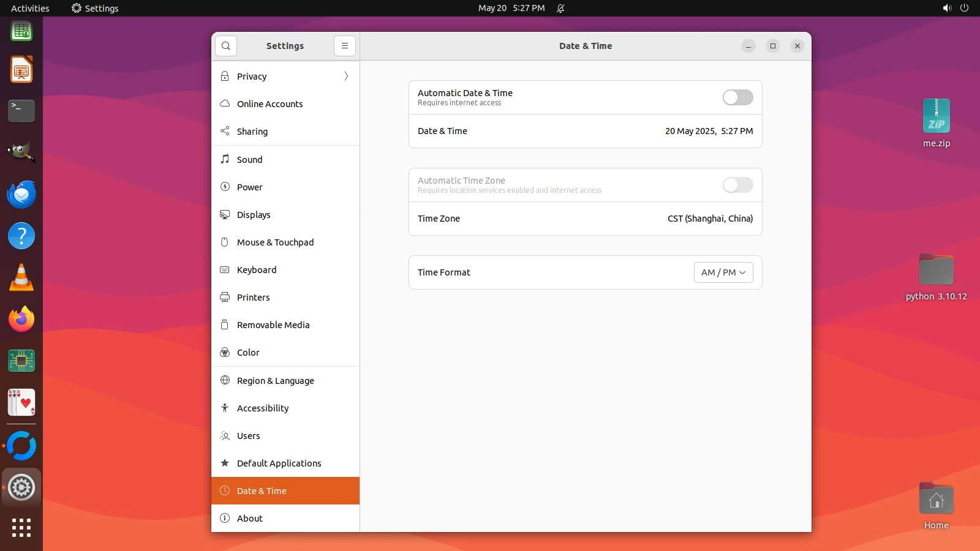Open the me.zip desktop file
The image size is (980, 551).
(936, 116)
